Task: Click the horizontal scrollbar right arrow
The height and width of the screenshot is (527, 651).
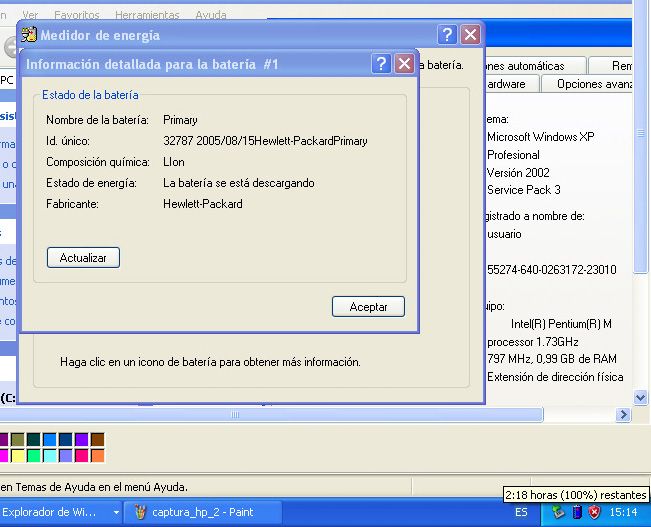Action: coord(623,414)
